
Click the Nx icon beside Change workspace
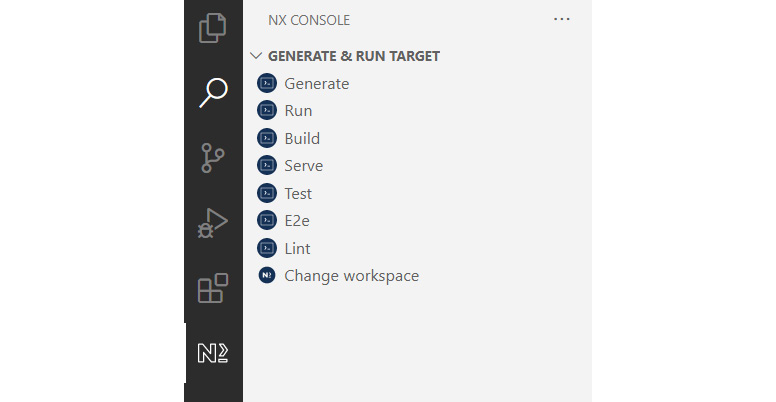(x=267, y=275)
